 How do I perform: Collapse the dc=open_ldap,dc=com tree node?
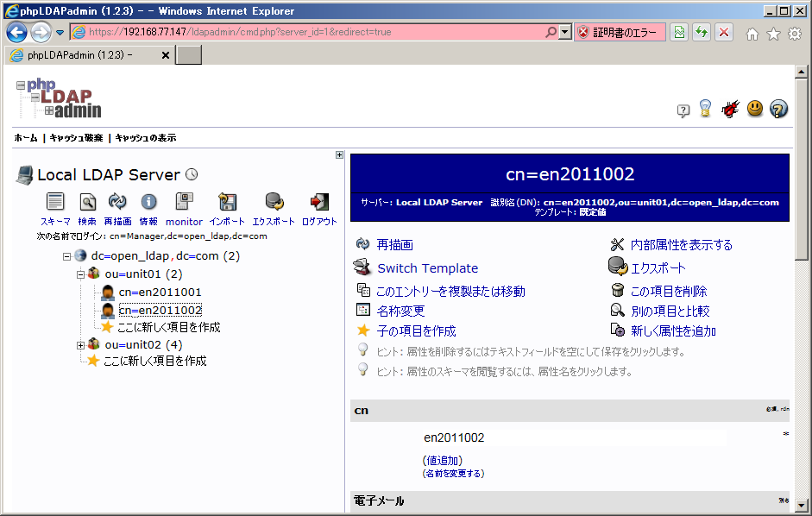pos(66,256)
